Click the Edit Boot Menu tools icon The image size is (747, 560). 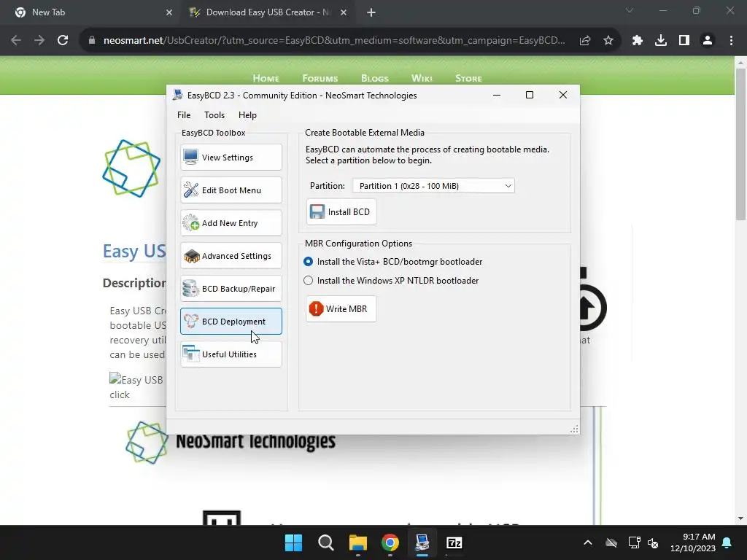190,190
